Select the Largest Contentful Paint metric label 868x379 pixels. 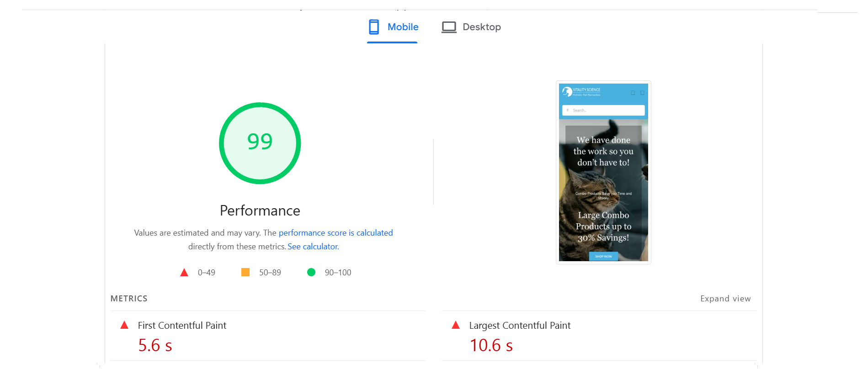click(x=520, y=326)
